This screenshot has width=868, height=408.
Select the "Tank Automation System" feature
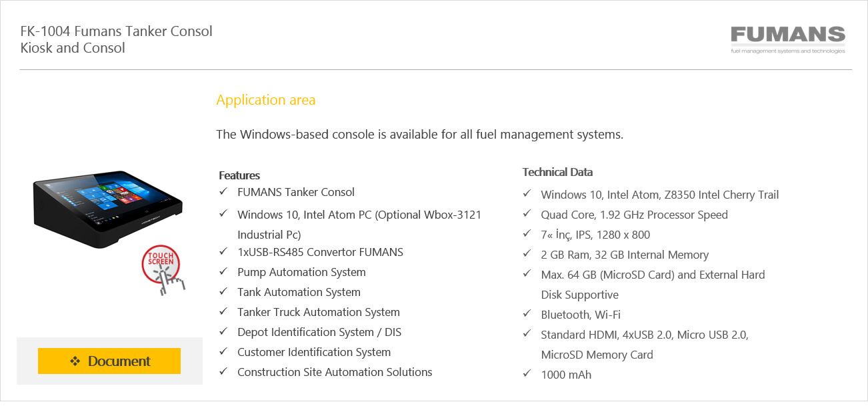point(299,292)
